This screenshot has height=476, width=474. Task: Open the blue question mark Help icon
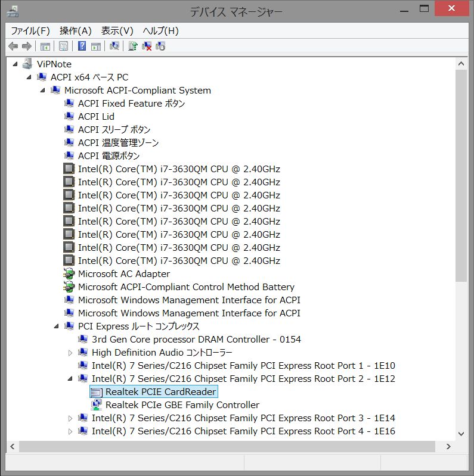point(82,46)
